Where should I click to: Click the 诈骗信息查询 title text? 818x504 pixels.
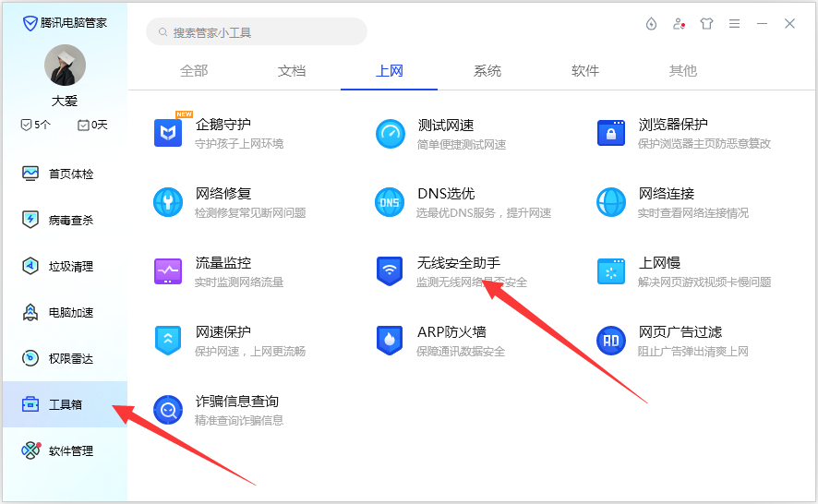tap(237, 402)
